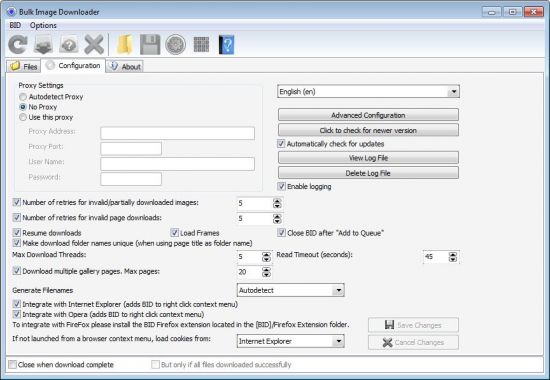Click the Proxy Address input field
This screenshot has width=550, height=380.
coord(177,133)
